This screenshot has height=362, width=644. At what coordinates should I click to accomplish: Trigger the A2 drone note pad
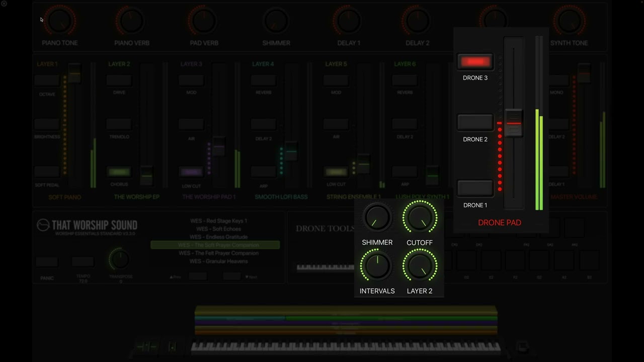coord(564,260)
